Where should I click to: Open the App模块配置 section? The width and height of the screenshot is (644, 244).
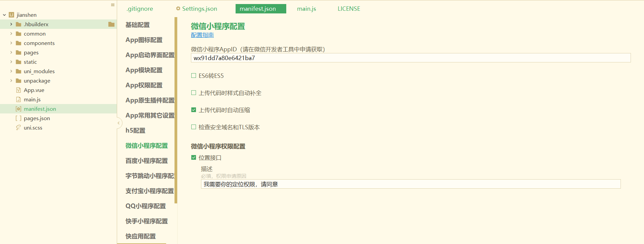pos(144,70)
